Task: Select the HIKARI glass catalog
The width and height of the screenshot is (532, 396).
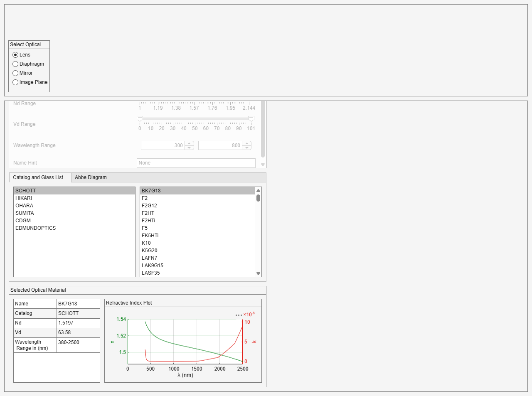Action: [24, 198]
